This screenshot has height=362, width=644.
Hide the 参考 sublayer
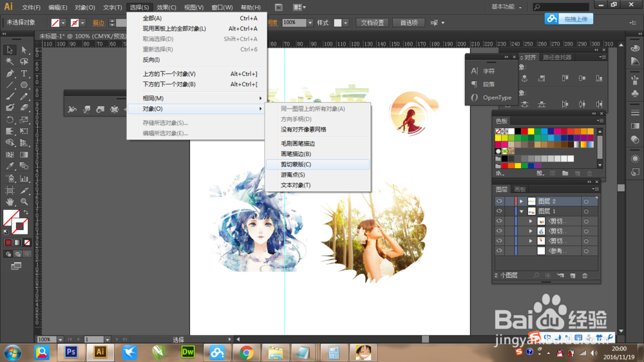coord(499,251)
